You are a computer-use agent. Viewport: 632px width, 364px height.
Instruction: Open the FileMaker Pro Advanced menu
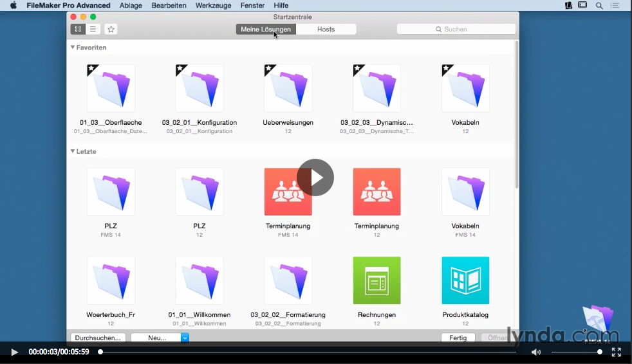click(x=68, y=5)
